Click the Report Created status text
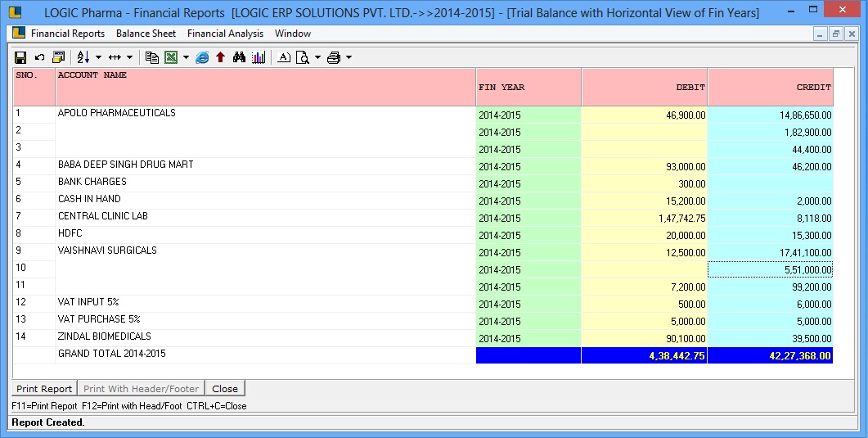The width and height of the screenshot is (868, 438). pyautogui.click(x=48, y=422)
